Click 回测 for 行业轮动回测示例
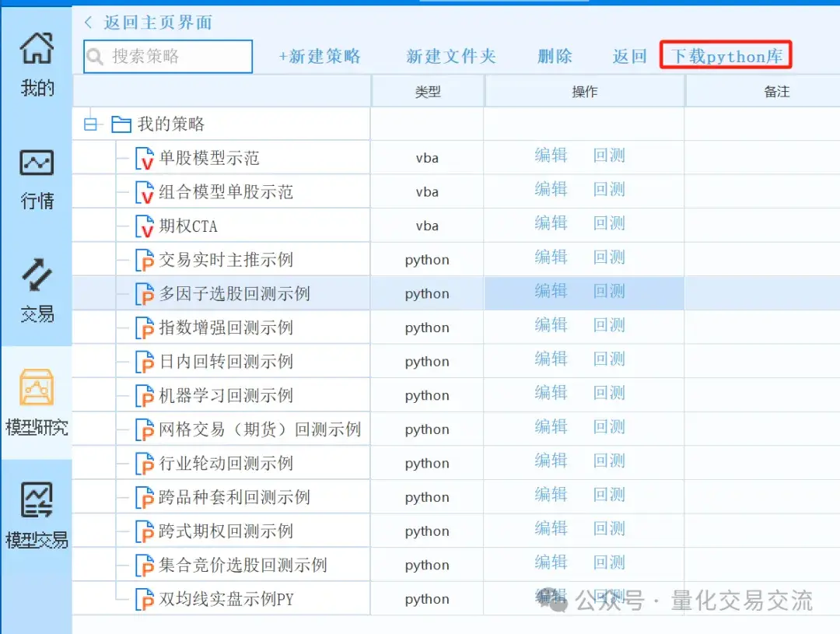840x634 pixels. click(x=610, y=461)
